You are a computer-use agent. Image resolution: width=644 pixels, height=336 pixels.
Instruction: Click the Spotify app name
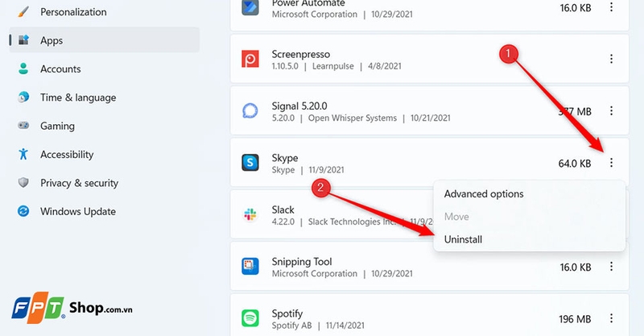pyautogui.click(x=287, y=313)
